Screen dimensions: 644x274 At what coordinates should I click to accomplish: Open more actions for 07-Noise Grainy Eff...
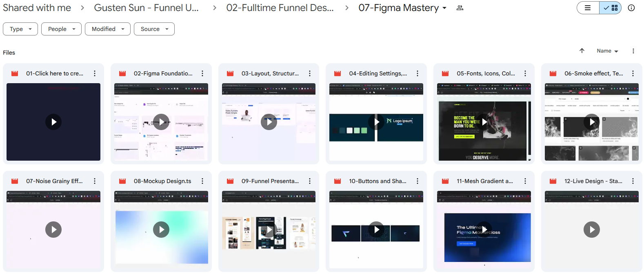(95, 181)
